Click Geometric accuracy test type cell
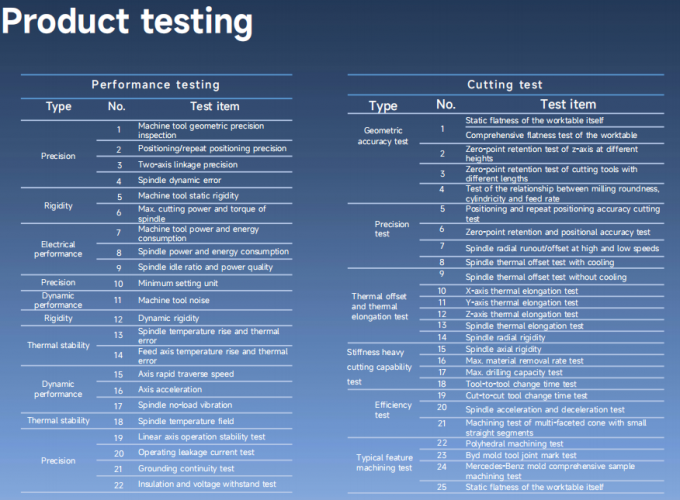This screenshot has width=680, height=500. (x=383, y=136)
